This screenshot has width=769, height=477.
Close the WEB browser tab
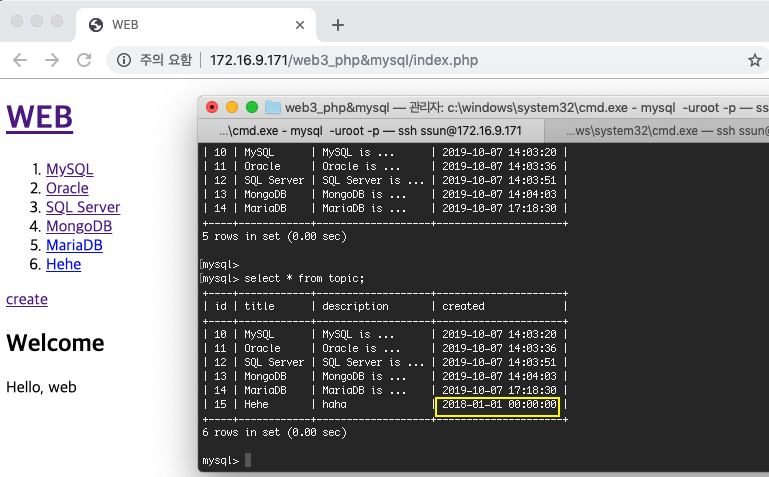click(x=300, y=25)
